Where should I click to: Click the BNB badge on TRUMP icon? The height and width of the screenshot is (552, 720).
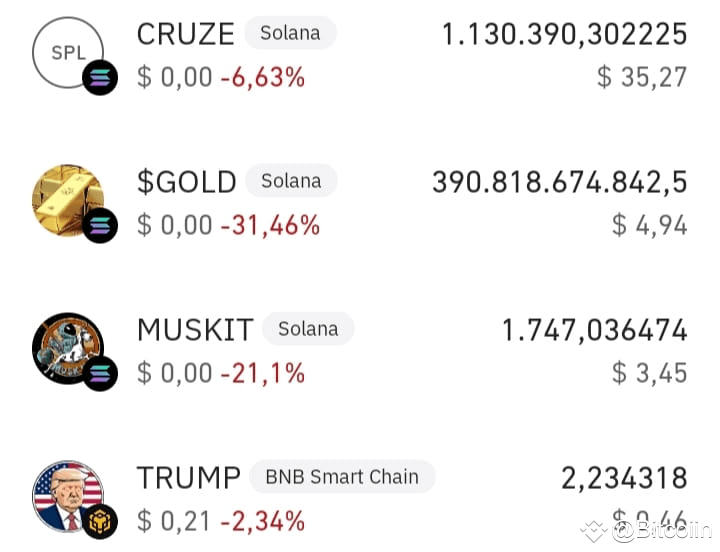click(x=100, y=522)
